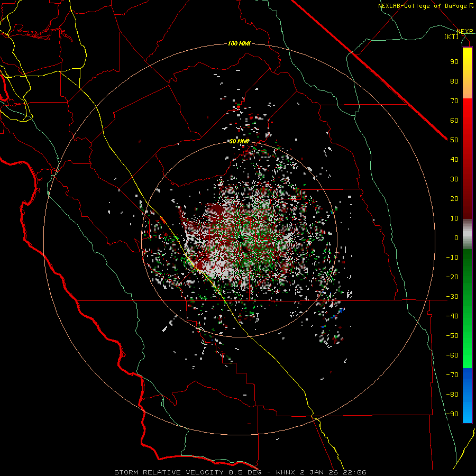The image size is (476, 476).
Task: Click the 22:06 timestamp in caption
Action: click(x=355, y=472)
